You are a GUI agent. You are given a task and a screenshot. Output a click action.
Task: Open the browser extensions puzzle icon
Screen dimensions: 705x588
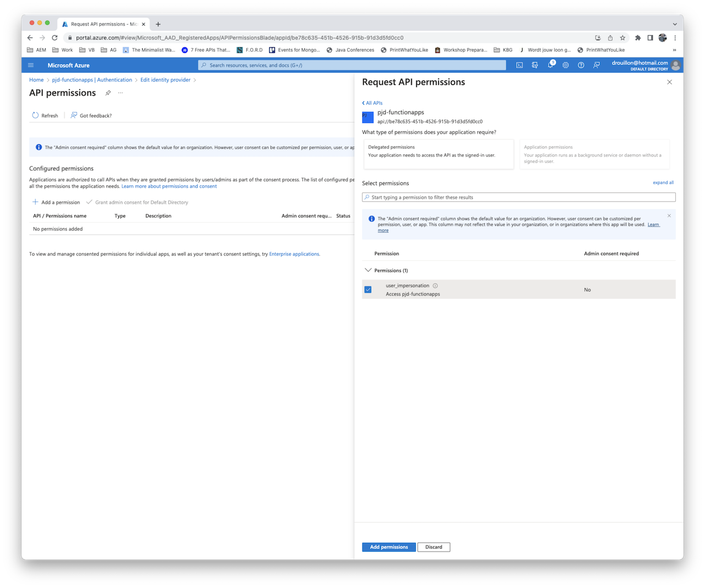coord(638,37)
